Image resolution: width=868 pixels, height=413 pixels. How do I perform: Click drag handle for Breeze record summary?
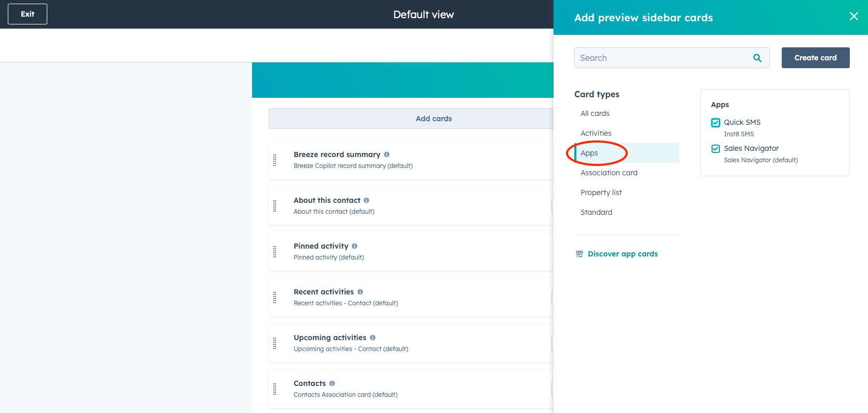[275, 160]
